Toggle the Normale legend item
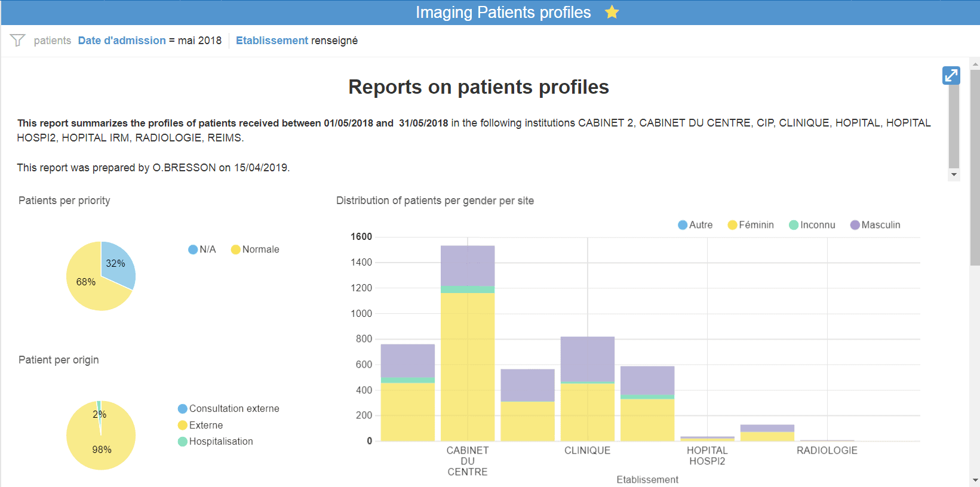The image size is (980, 487). pos(255,249)
